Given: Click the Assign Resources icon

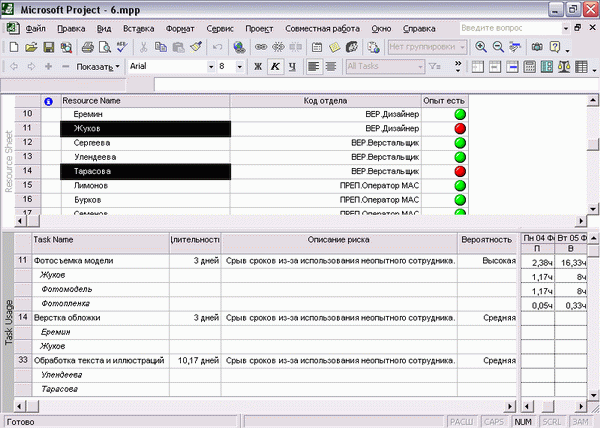Looking at the screenshot, I should tap(352, 47).
